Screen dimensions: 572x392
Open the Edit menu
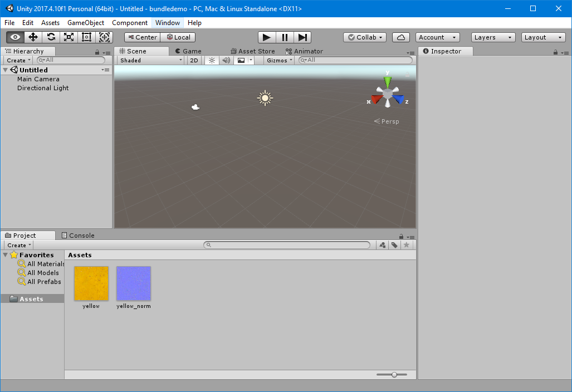(x=28, y=23)
